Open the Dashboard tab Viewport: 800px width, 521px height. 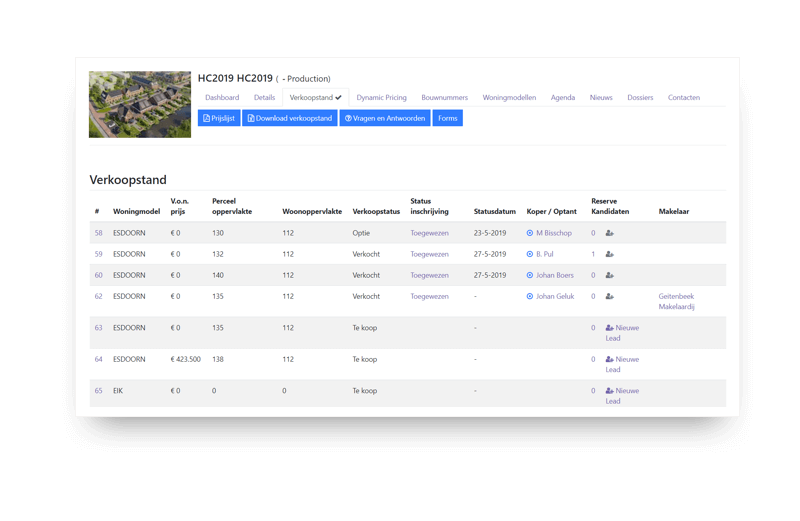(x=222, y=97)
